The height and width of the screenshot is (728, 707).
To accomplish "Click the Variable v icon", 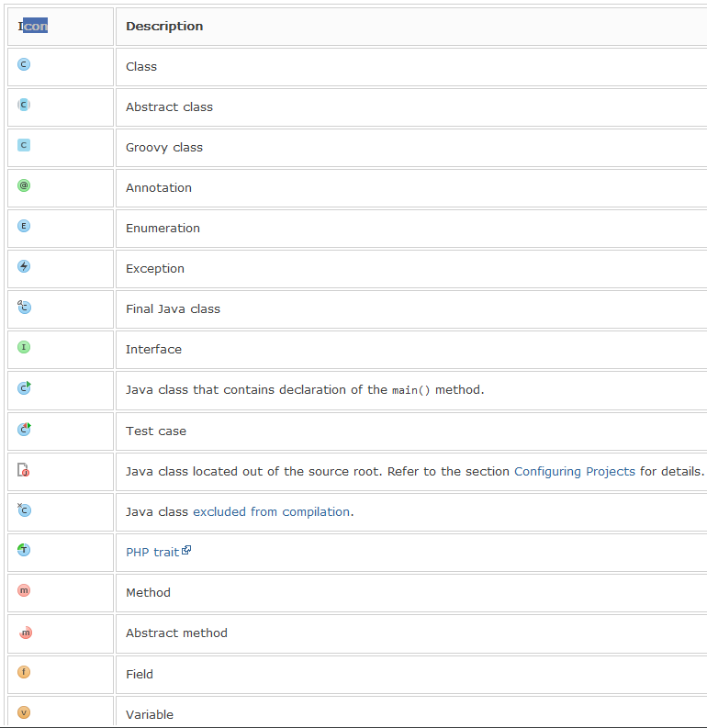I will 24,712.
